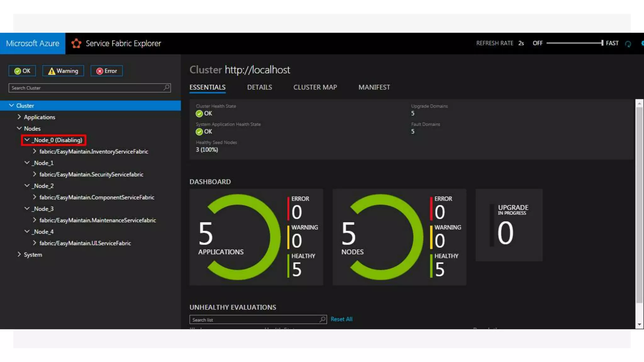Image resolution: width=644 pixels, height=362 pixels.
Task: Click the Reset All link
Action: [341, 319]
